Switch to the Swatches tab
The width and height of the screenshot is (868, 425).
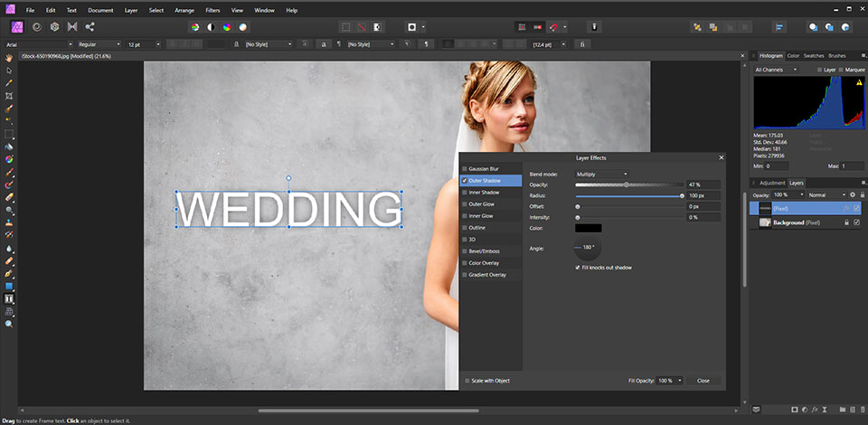(814, 56)
